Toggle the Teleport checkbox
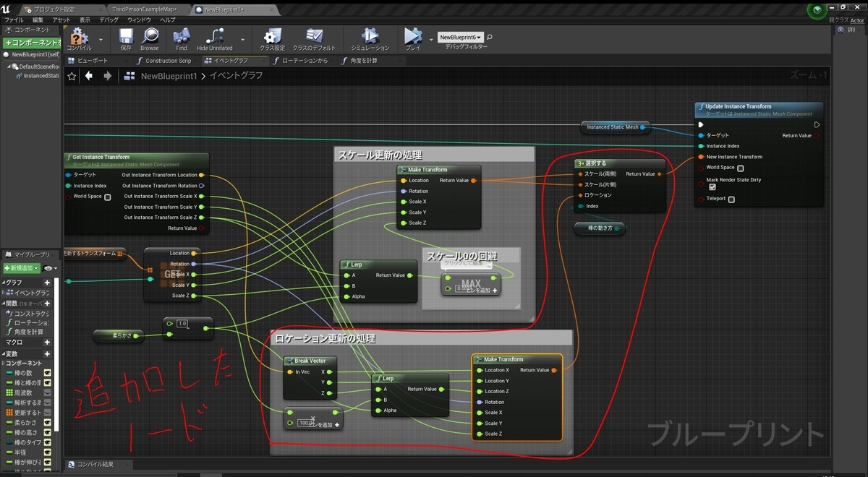Viewport: 868px width, 477px height. (x=731, y=199)
